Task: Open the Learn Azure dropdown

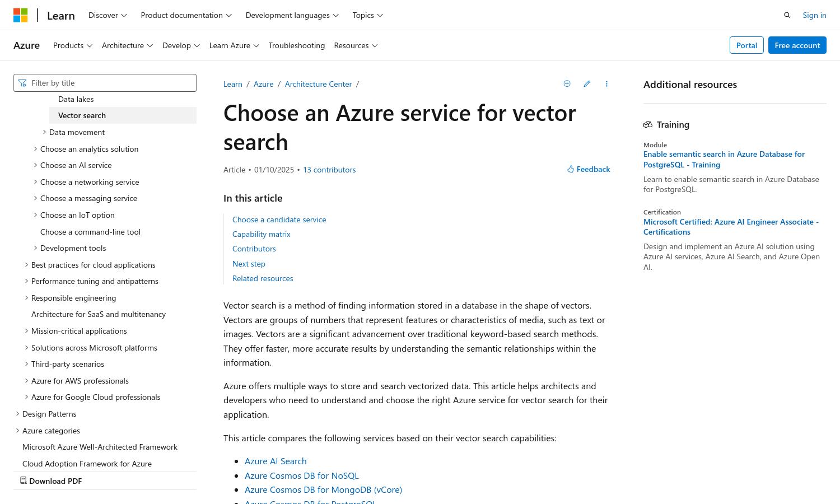Action: (234, 45)
